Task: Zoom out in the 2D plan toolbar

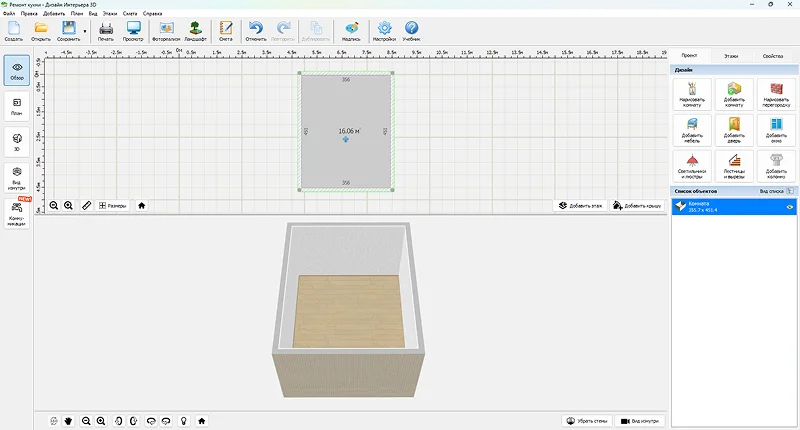Action: pyautogui.click(x=54, y=206)
